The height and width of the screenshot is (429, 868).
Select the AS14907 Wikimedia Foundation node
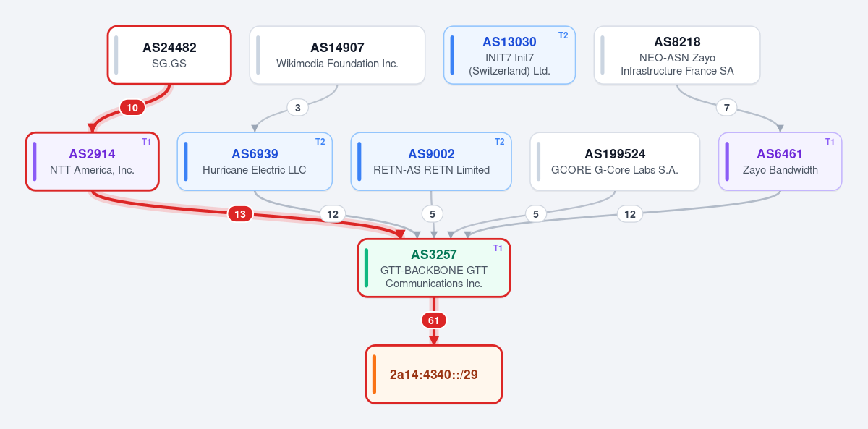pos(337,55)
